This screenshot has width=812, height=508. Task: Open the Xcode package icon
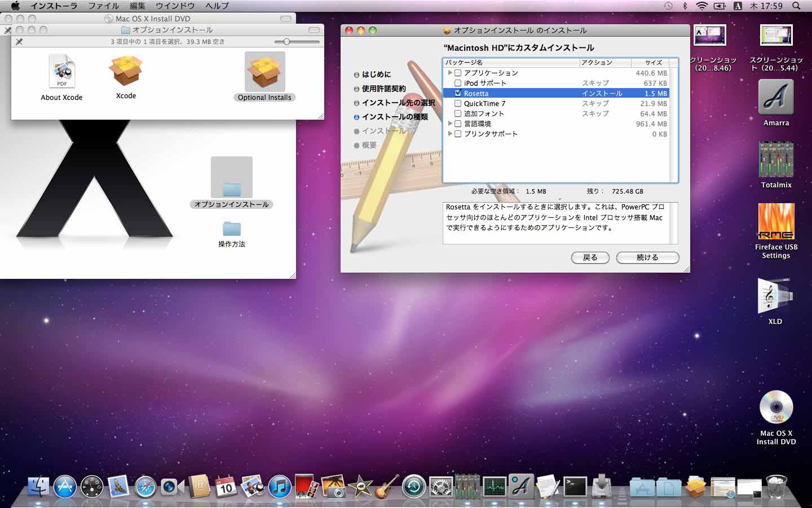(x=126, y=71)
